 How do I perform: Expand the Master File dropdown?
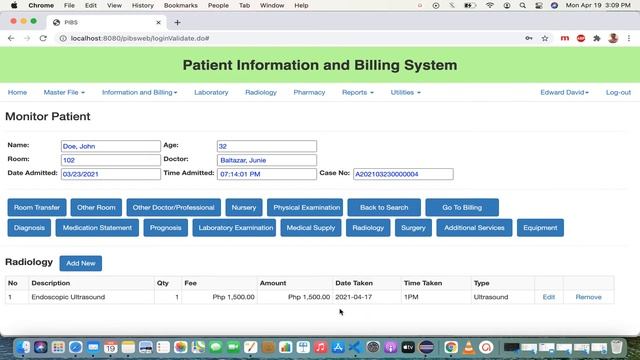click(64, 92)
